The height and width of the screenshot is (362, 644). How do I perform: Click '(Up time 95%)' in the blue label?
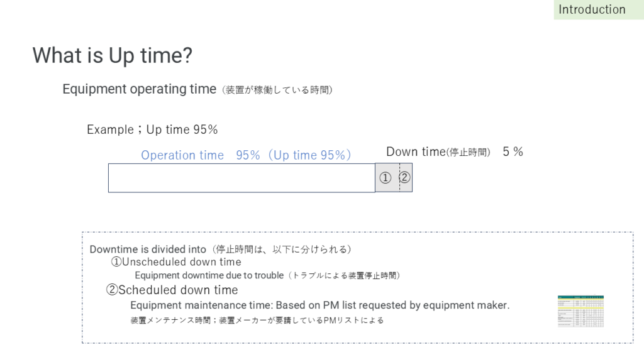click(x=309, y=155)
